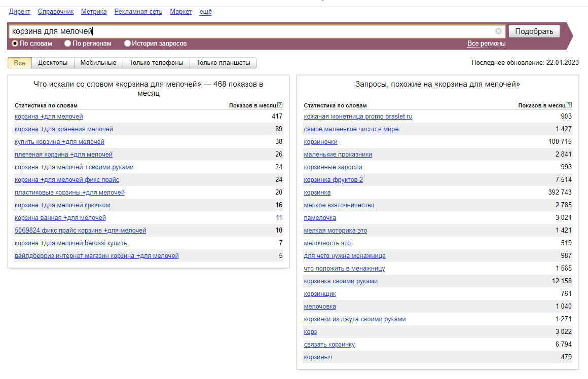Open similar query 'корзиныч'

click(x=318, y=357)
